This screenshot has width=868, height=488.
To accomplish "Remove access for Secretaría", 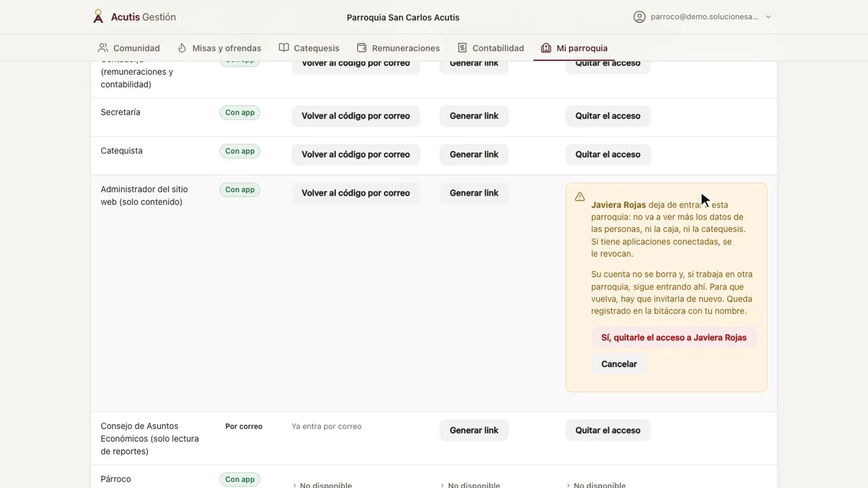I will [608, 116].
